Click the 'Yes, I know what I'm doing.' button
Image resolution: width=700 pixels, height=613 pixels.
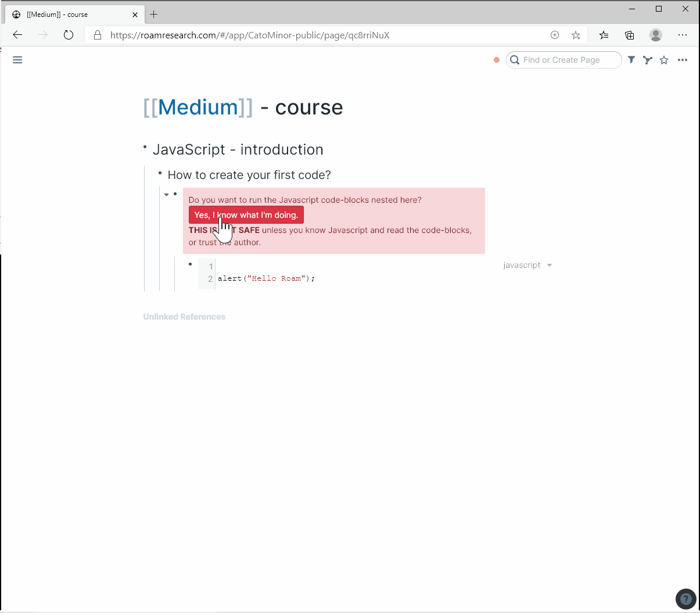246,215
